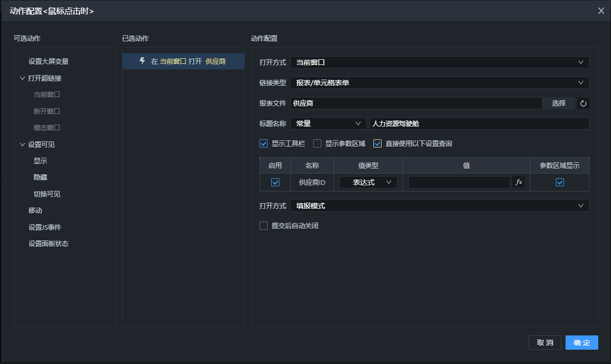611x364 pixels.
Task: Toggle 参数区域显示 checkbox for 供应商ID
Action: [x=560, y=182]
